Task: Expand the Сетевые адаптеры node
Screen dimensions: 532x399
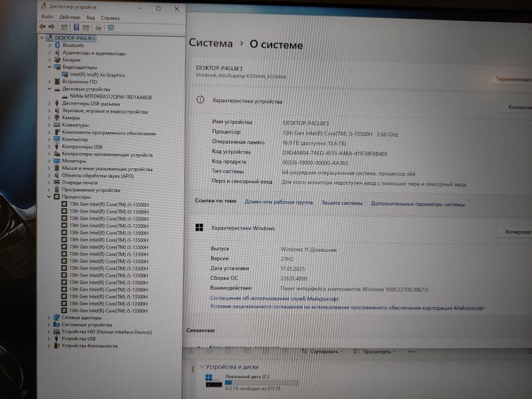Action: click(x=49, y=317)
